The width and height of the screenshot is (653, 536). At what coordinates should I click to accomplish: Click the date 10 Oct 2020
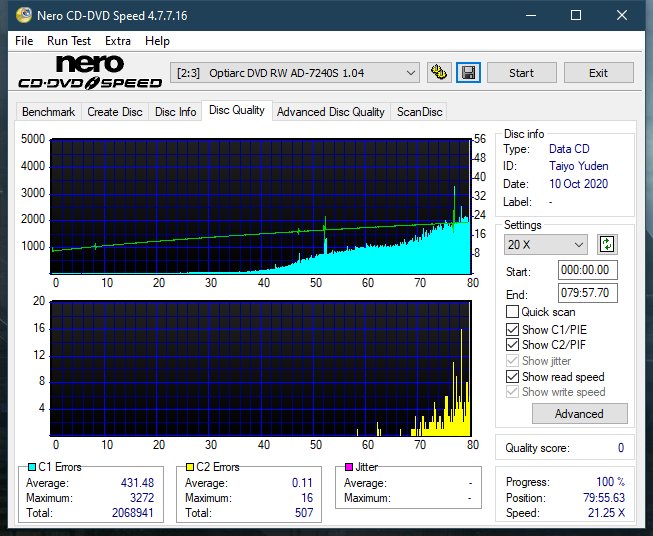(x=578, y=184)
